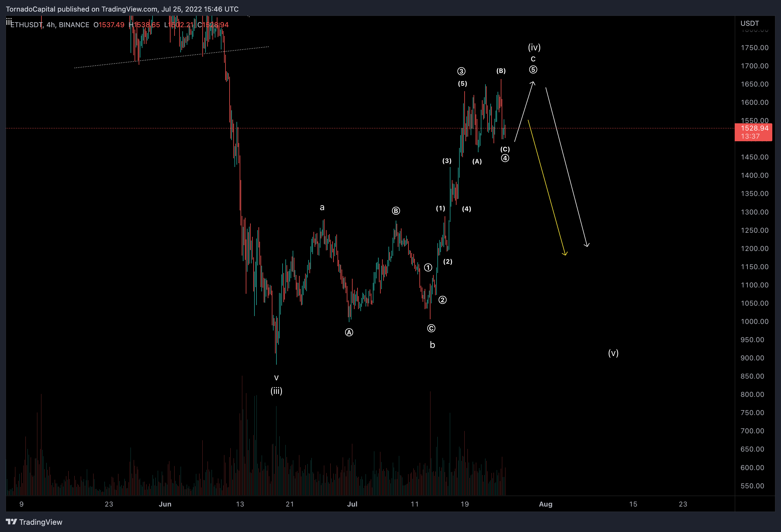Click the 1000.00 price axis label
The height and width of the screenshot is (532, 781).
754,321
